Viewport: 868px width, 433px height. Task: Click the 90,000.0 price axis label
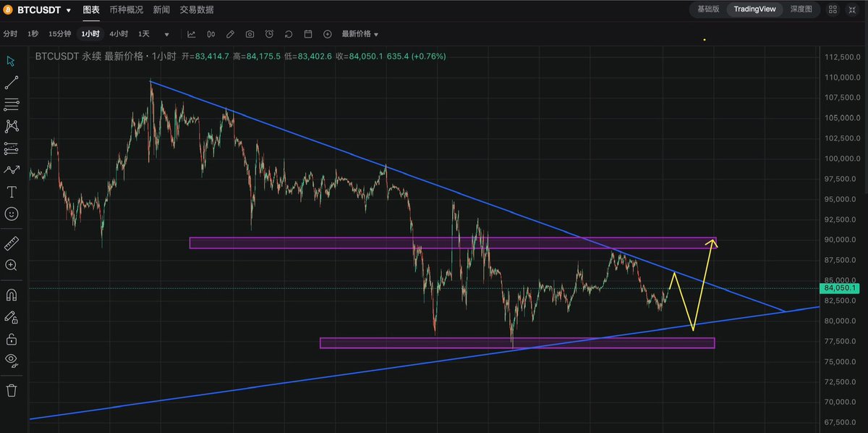coord(839,240)
